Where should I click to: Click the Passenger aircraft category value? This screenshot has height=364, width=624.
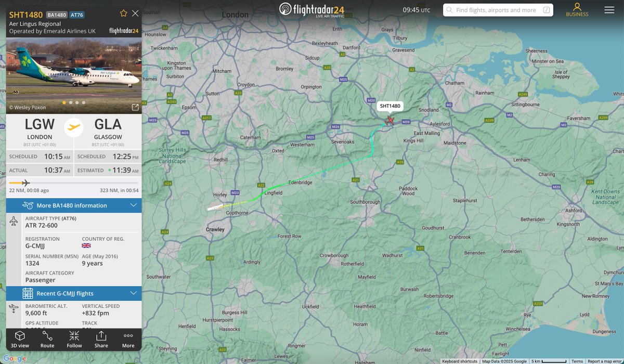click(x=41, y=280)
